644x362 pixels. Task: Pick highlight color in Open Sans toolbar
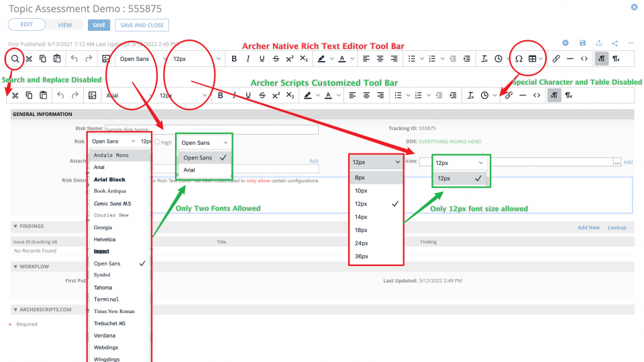tap(321, 59)
